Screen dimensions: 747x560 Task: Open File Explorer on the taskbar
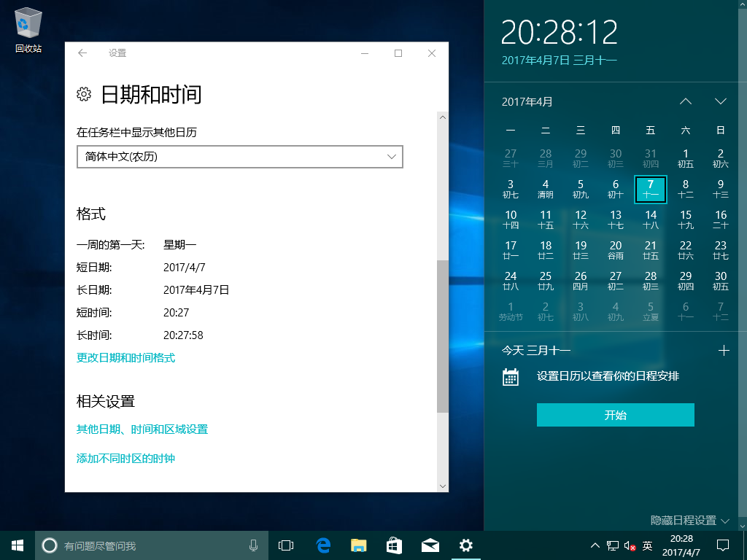pyautogui.click(x=357, y=545)
